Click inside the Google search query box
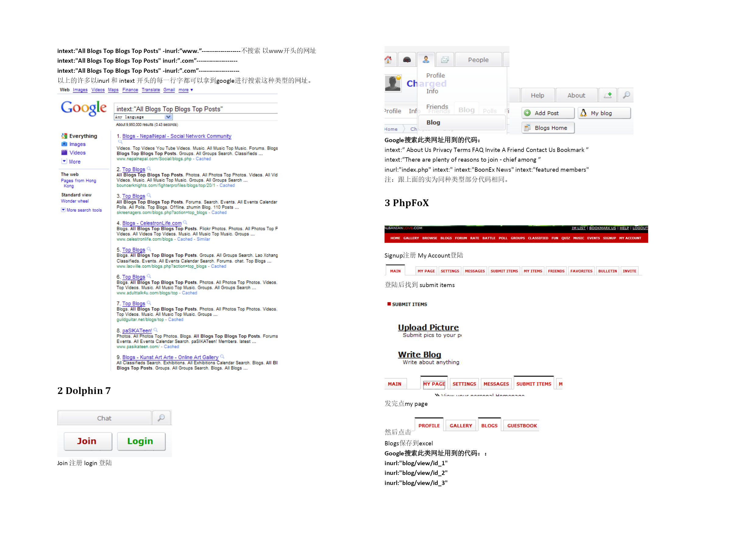The image size is (756, 534). click(x=196, y=109)
